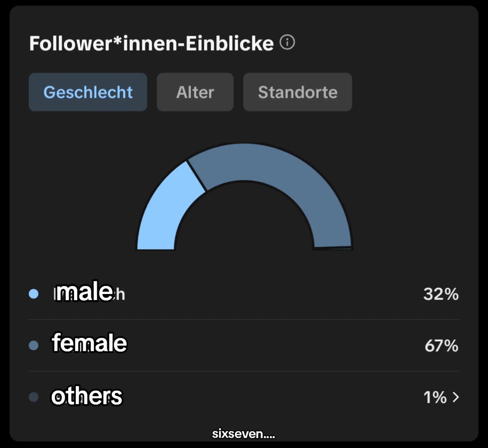
Task: Click the divider line below female row
Action: 244,371
